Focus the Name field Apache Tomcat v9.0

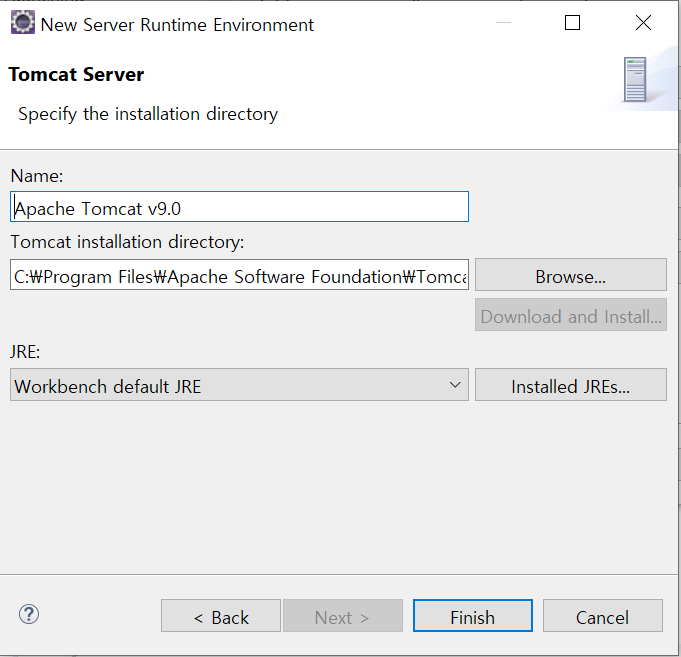tap(239, 207)
